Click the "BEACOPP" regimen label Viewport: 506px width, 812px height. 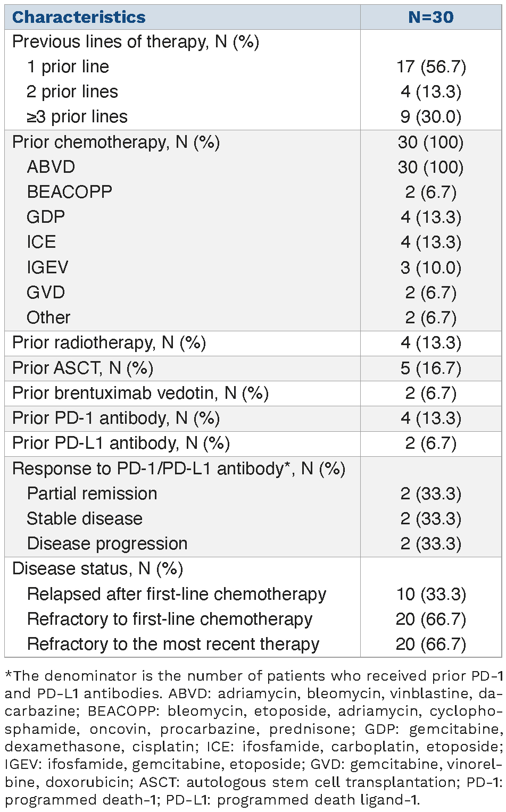[70, 192]
